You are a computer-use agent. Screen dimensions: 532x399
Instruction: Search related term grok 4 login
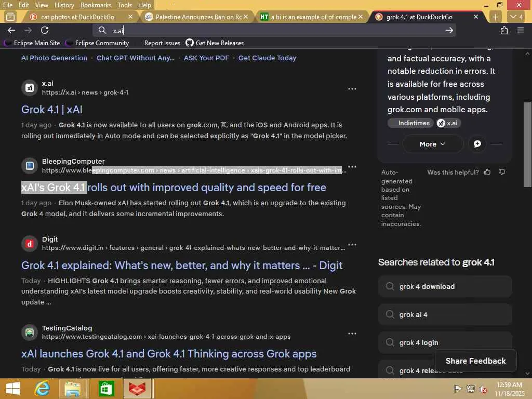coord(445,343)
